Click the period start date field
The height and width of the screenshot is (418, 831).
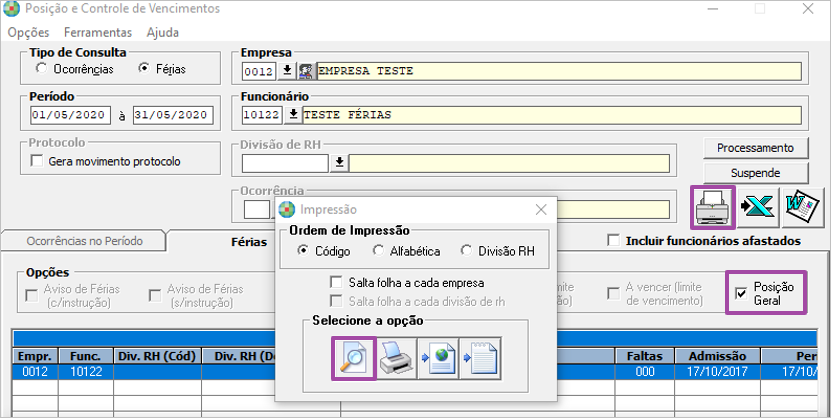70,115
